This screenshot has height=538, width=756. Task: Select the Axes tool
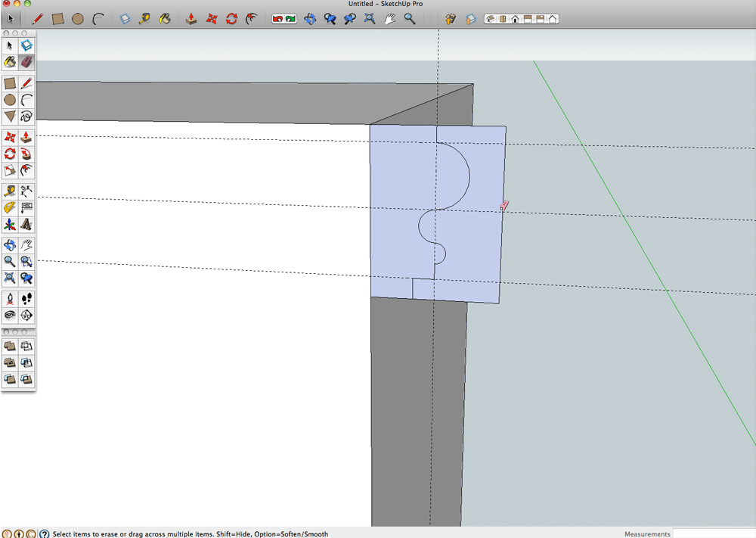10,225
